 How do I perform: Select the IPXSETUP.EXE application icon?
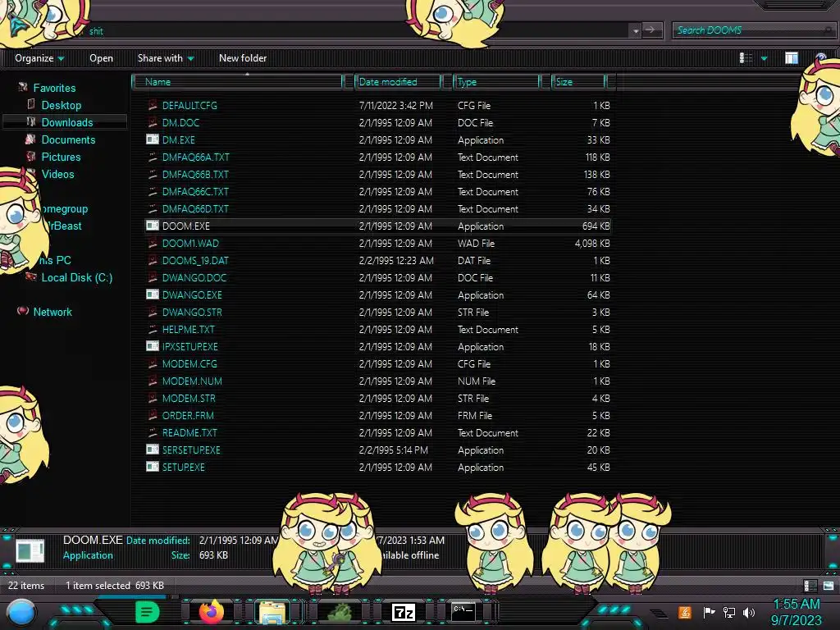click(x=152, y=346)
